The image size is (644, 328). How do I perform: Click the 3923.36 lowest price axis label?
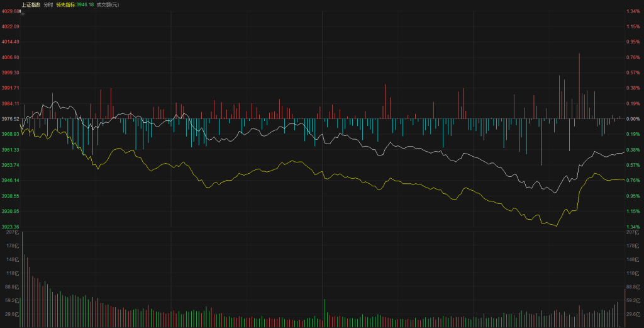[10, 227]
